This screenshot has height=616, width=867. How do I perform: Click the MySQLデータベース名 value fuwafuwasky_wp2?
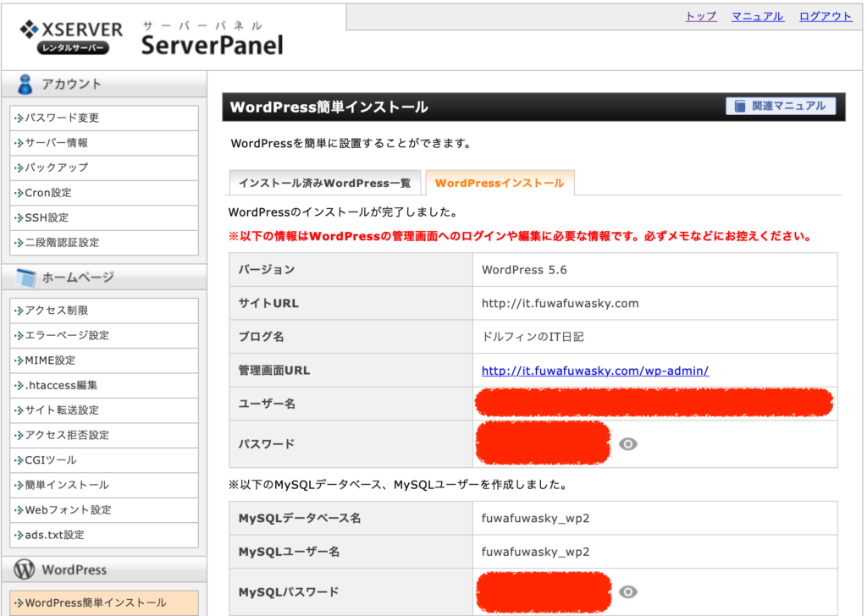pyautogui.click(x=535, y=518)
